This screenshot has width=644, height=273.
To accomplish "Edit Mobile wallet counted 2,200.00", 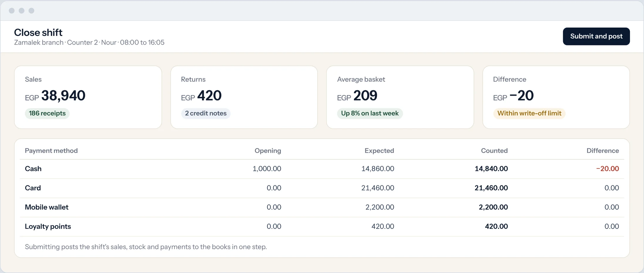I will point(493,207).
